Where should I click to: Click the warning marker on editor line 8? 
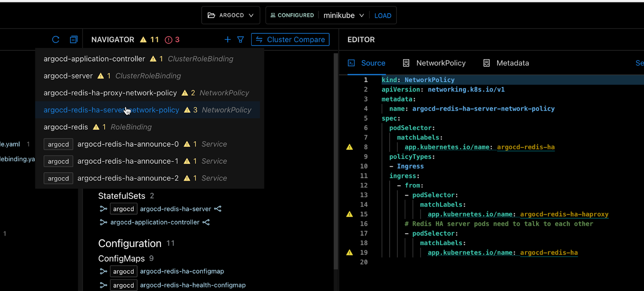tap(349, 147)
